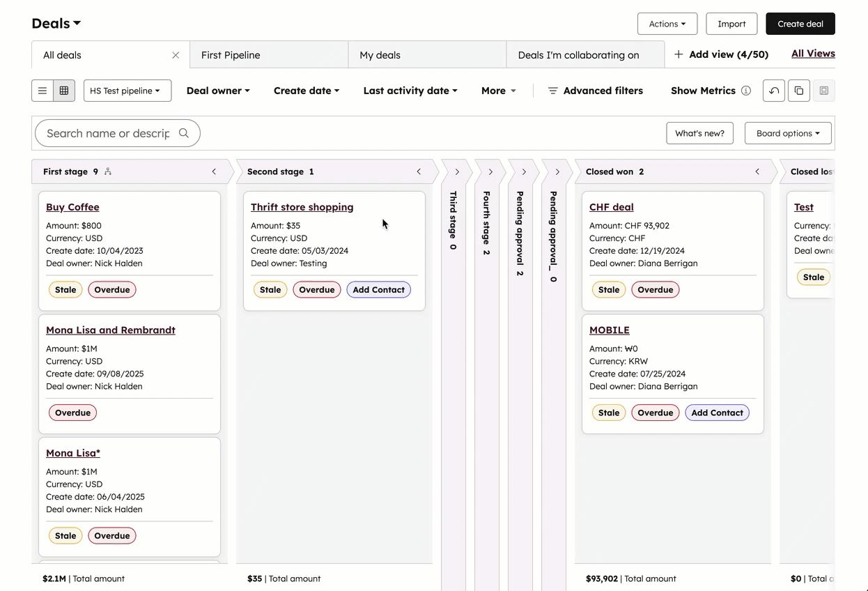
Task: Open the HS Test pipeline dropdown
Action: 127,91
